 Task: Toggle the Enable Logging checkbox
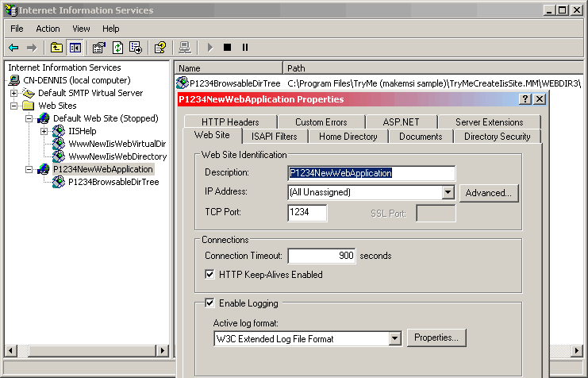(x=210, y=303)
